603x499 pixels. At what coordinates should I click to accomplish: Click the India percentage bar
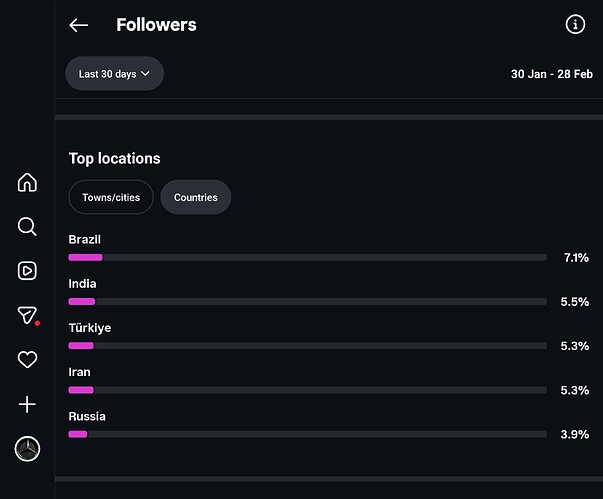[307, 301]
